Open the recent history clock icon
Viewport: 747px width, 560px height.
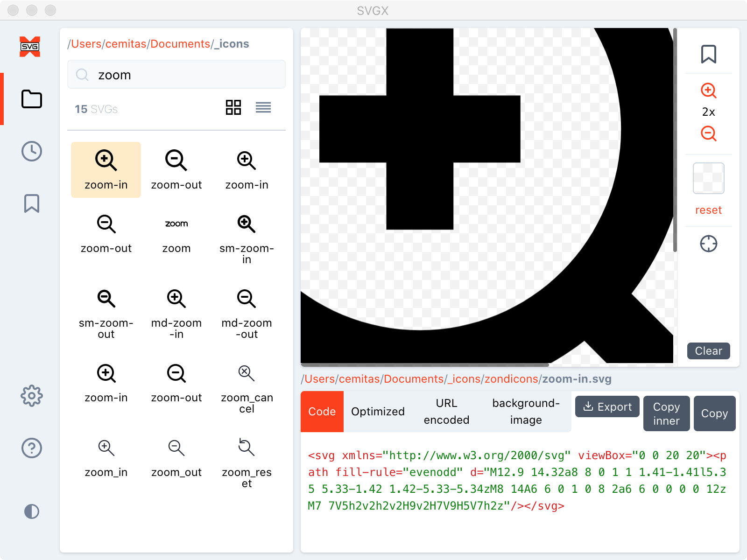pyautogui.click(x=32, y=151)
